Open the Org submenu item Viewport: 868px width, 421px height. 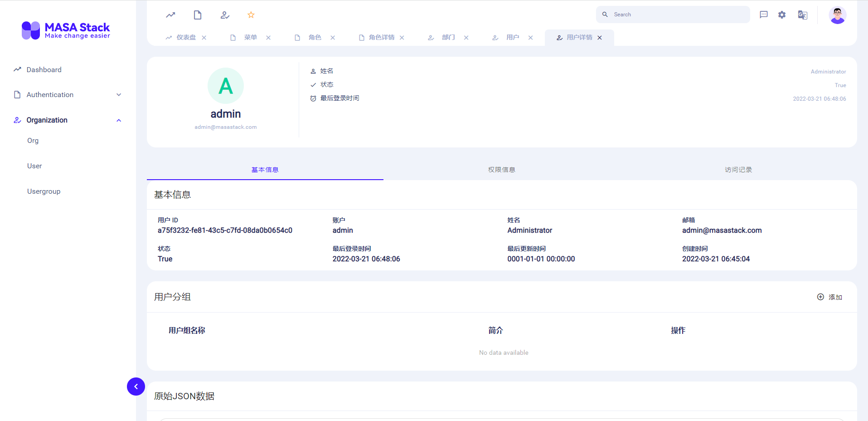click(33, 141)
